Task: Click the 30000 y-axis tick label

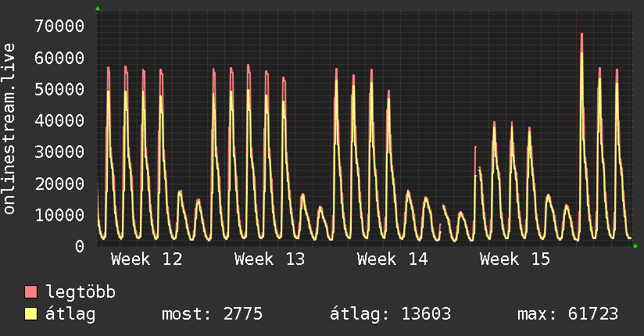Action: (x=59, y=152)
